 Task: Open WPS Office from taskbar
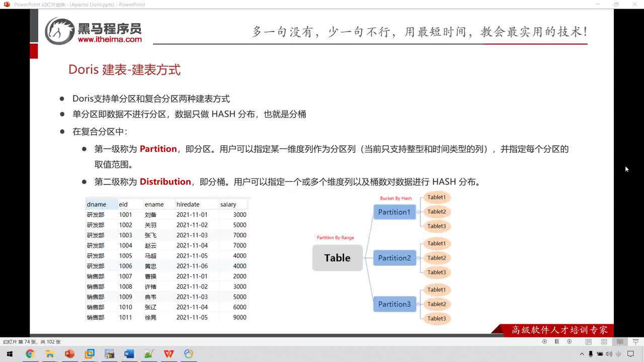coord(169,354)
